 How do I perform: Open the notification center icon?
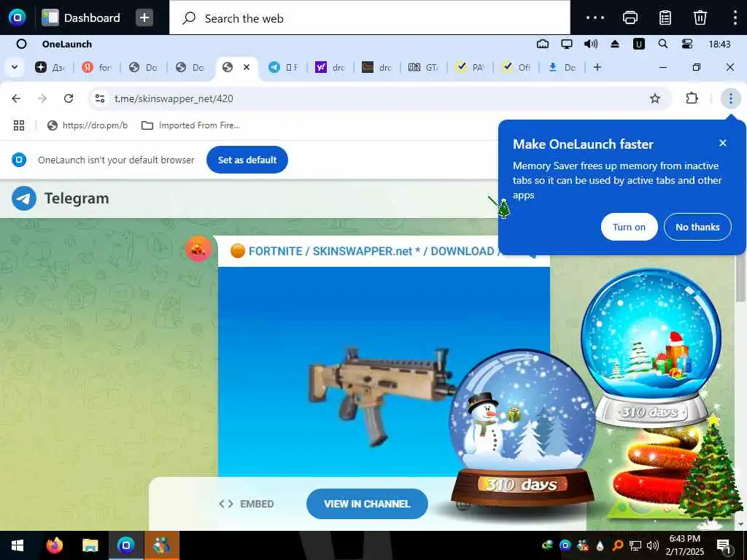point(724,545)
